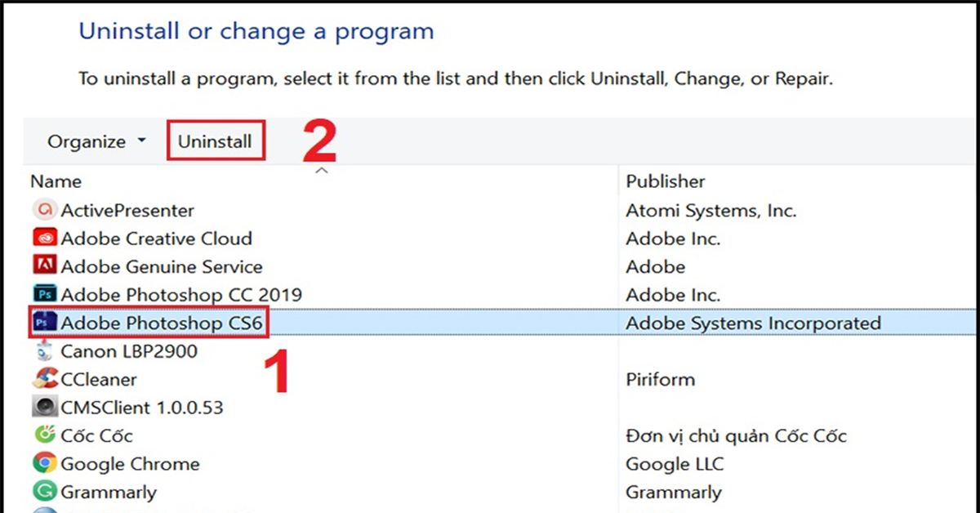Screen dimensions: 980x513
Task: Click the CCleaner program icon
Action: [x=44, y=379]
